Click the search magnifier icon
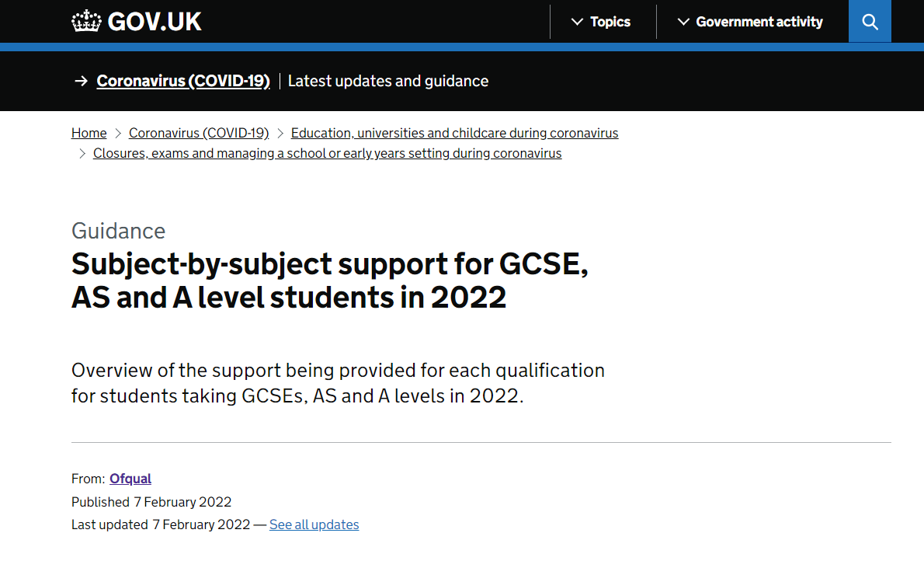The image size is (924, 561). point(870,22)
